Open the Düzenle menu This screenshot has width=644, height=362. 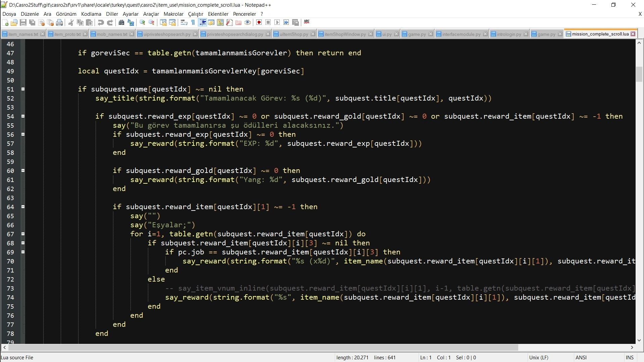click(30, 14)
